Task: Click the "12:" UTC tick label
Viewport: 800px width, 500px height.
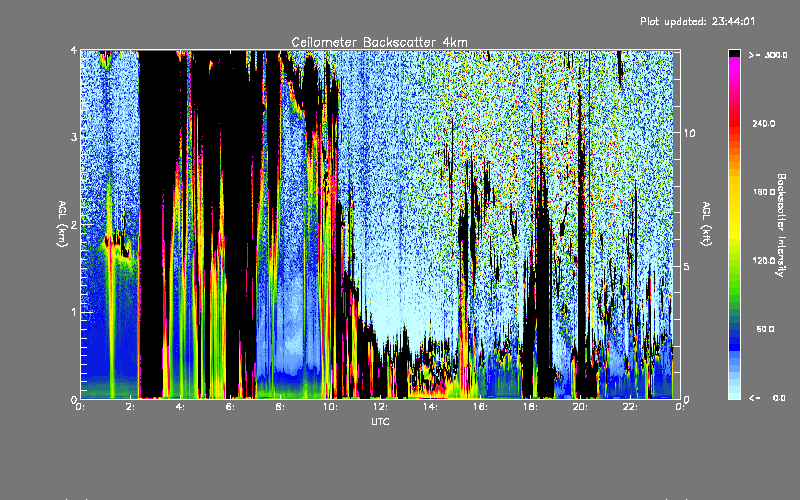Action: point(380,407)
